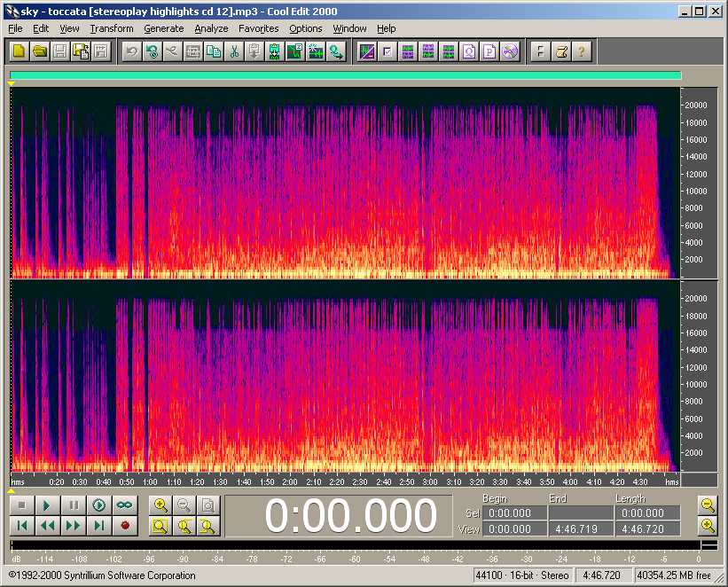
Task: Open the Analyze menu
Action: [211, 28]
